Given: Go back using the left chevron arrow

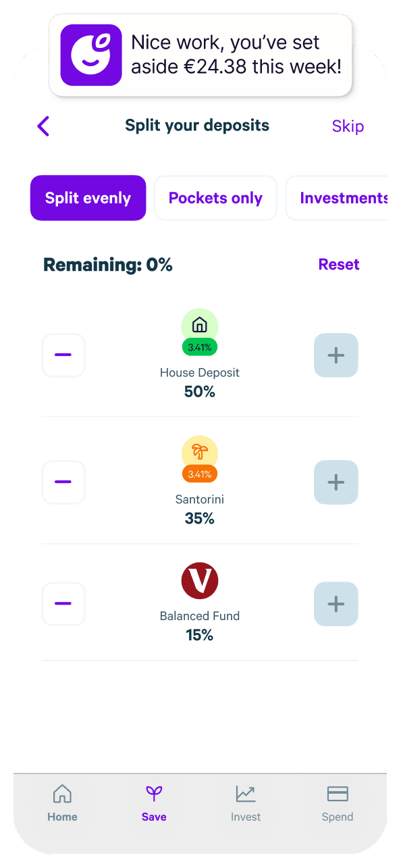Looking at the screenshot, I should coord(43,126).
